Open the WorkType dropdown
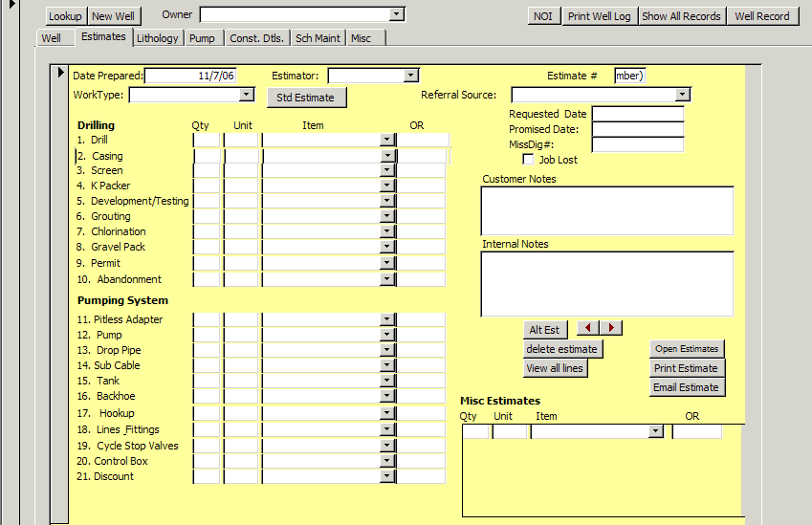812x525 pixels. [247, 95]
